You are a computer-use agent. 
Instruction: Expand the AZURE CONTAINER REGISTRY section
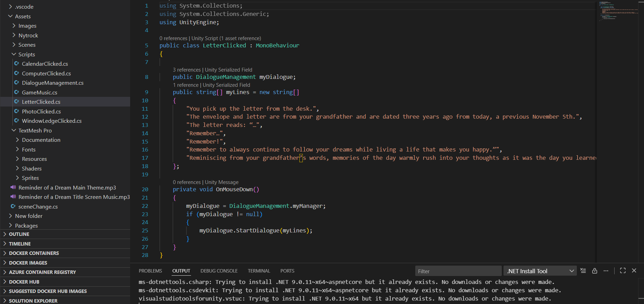point(65,272)
